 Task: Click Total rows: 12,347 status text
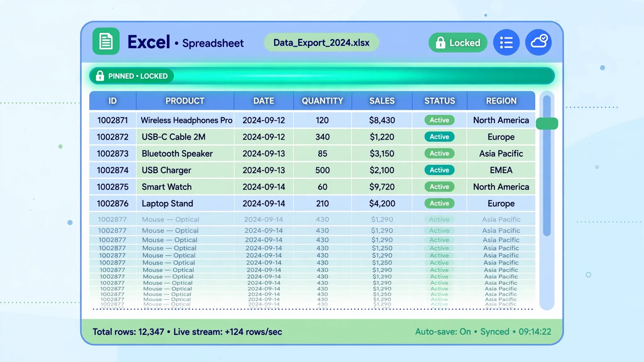point(128,332)
